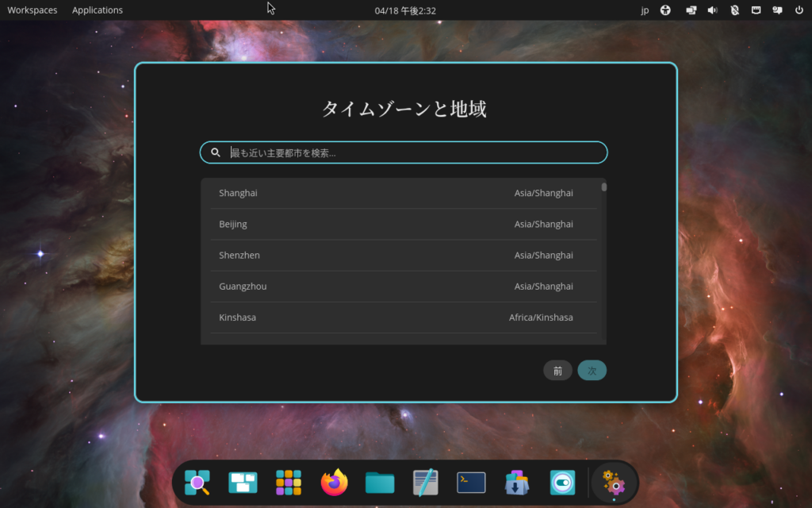Open the sound volume panel applet
The image size is (812, 508).
712,10
